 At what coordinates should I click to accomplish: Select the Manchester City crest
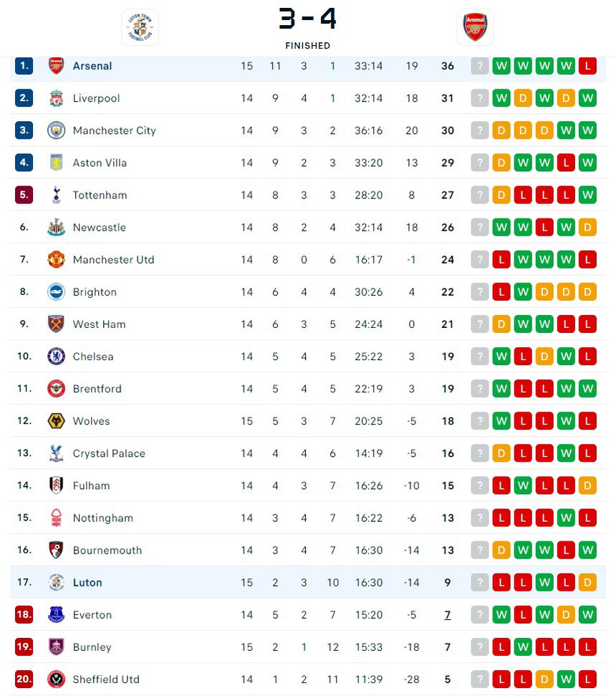57,130
